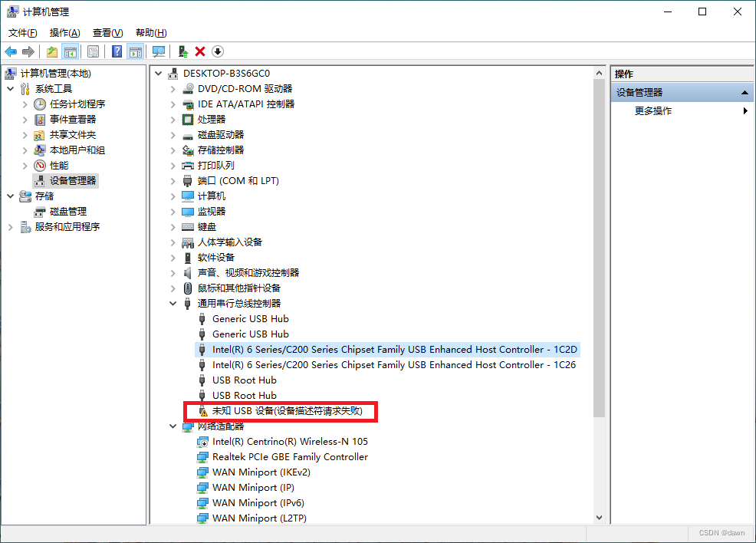Click the Back arrow toolbar icon
756x543 pixels.
(x=11, y=51)
